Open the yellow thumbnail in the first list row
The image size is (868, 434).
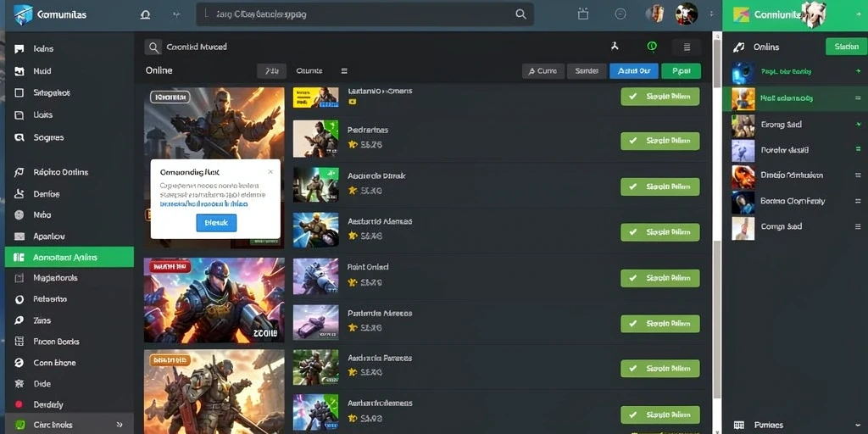(315, 97)
